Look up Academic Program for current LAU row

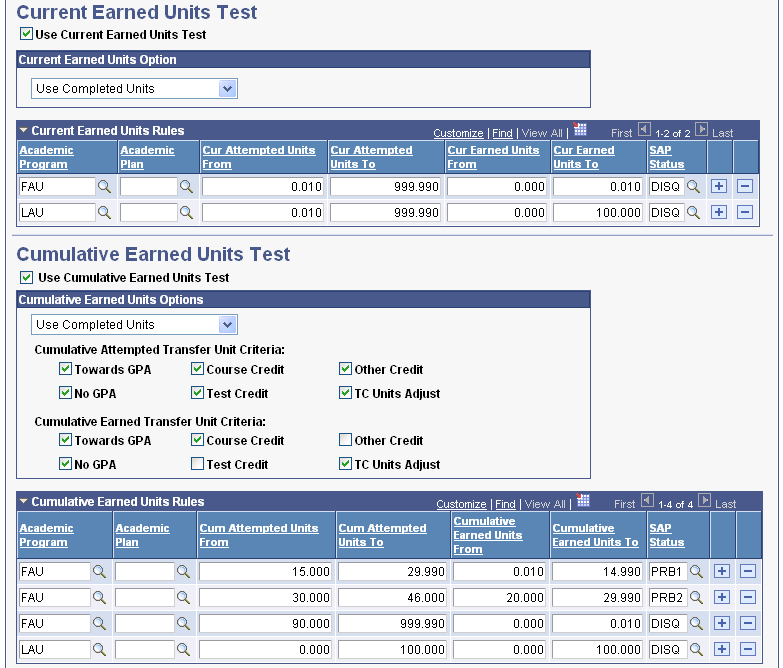[104, 212]
